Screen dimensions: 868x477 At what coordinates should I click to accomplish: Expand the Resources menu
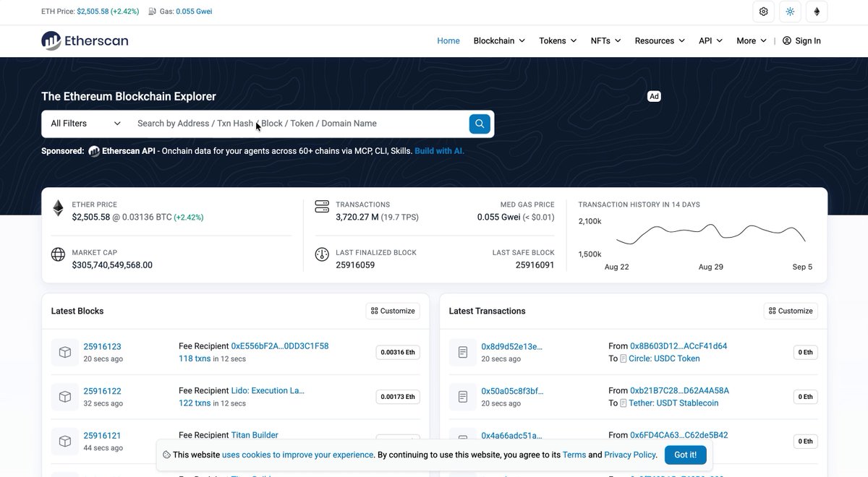click(660, 41)
